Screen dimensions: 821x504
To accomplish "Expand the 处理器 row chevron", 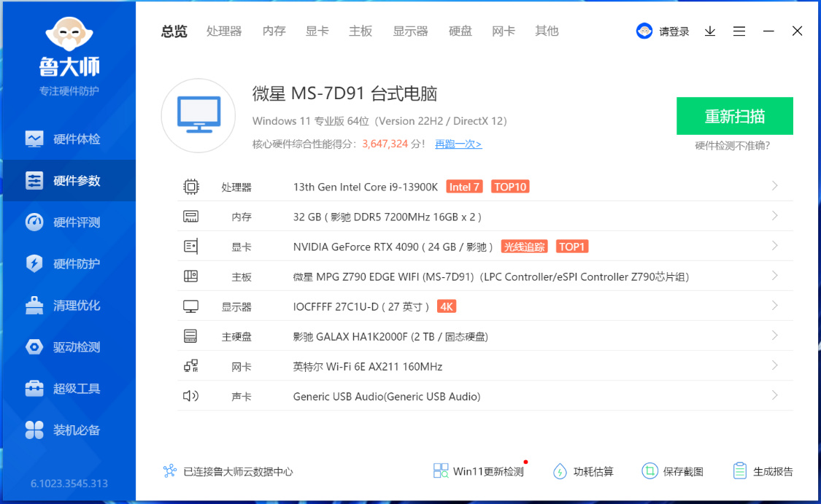I will [775, 186].
